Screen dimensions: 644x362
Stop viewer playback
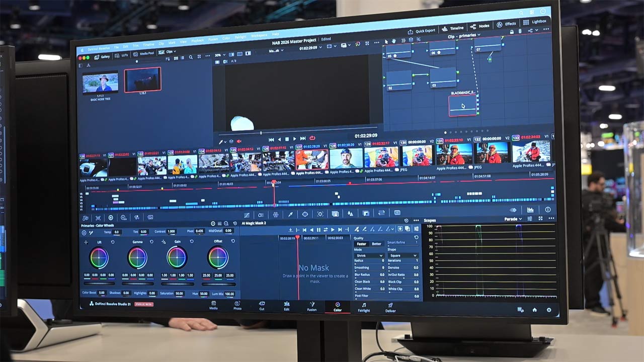click(x=287, y=139)
